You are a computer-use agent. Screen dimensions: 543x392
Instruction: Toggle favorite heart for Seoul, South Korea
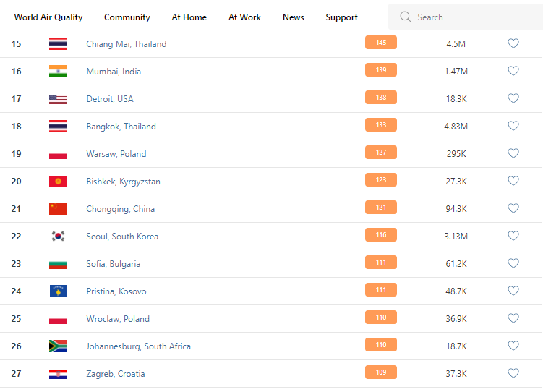click(513, 236)
